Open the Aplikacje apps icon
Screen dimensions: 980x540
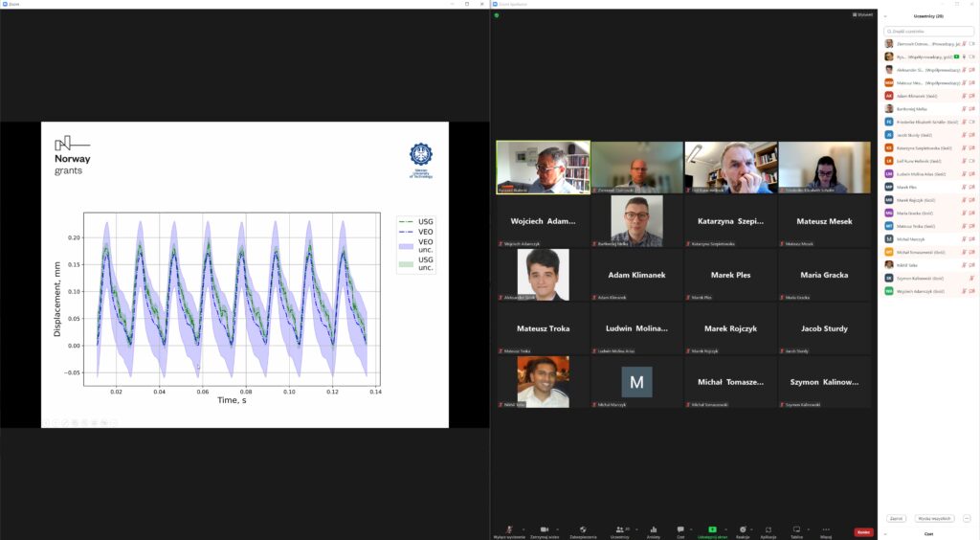coord(768,529)
